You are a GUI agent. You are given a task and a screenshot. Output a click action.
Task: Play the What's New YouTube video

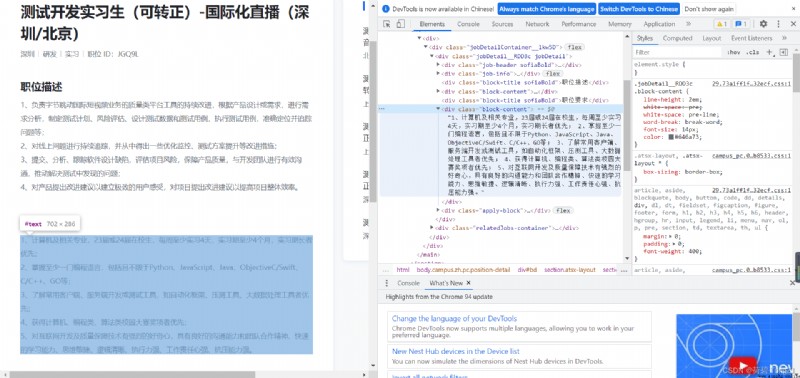pos(742,366)
